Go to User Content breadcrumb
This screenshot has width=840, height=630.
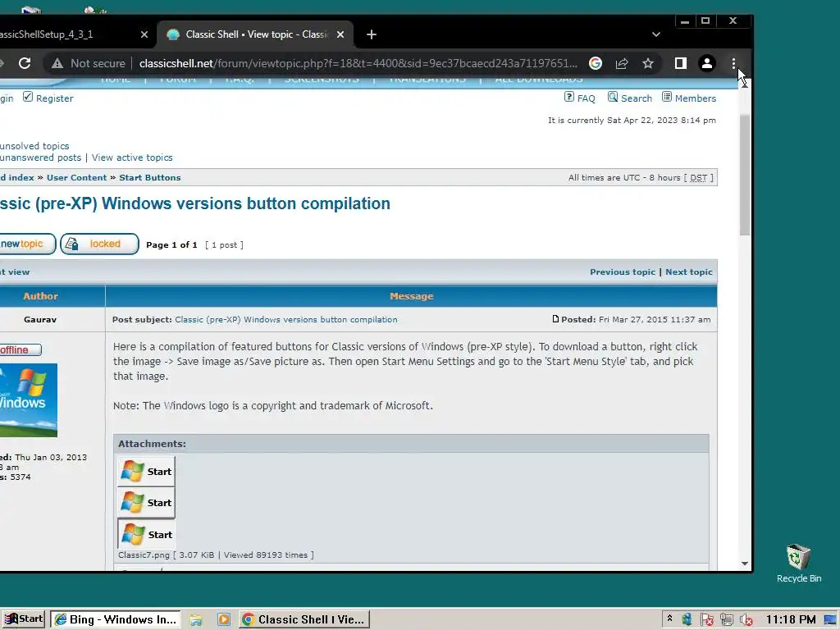[76, 177]
